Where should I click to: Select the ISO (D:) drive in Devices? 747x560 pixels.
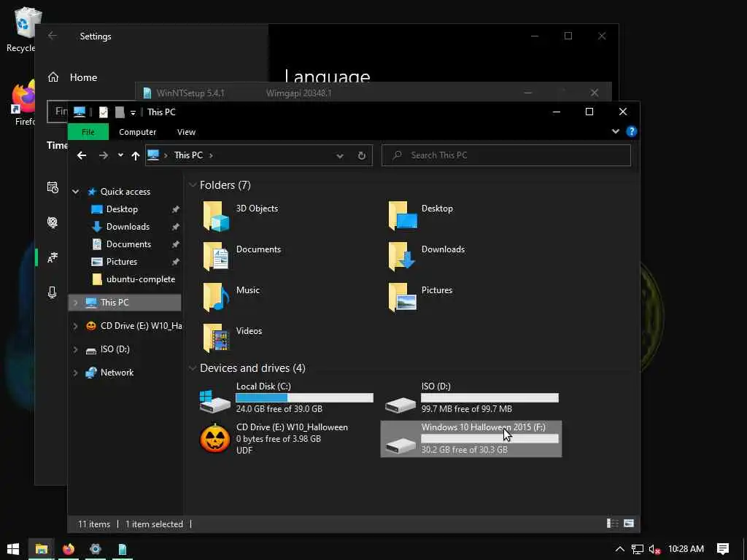point(472,397)
